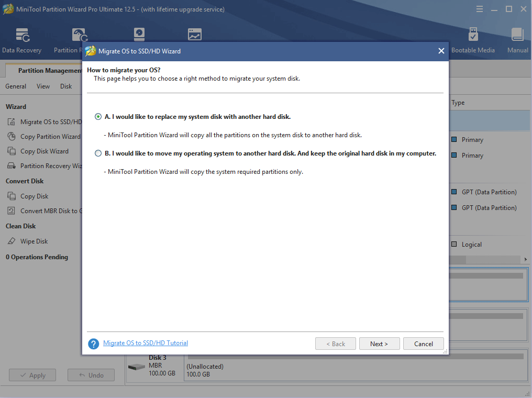Click Copy Disk entry under Convert Disk
532x398 pixels.
(x=34, y=196)
